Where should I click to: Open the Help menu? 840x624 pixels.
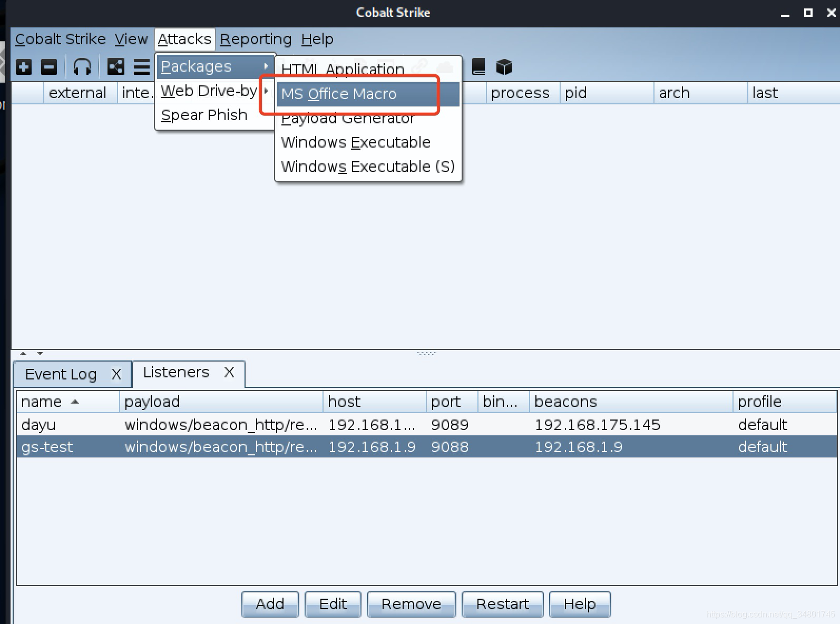pos(317,39)
